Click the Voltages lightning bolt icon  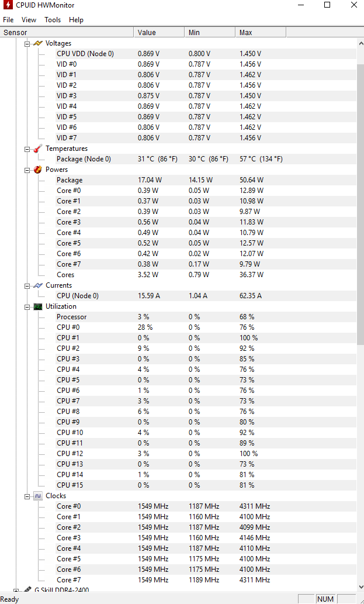pos(38,43)
